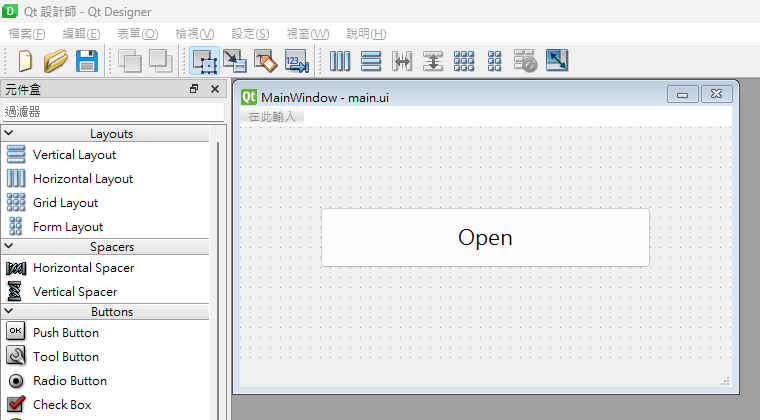Click the 過濾器 filter input field
Image resolution: width=760 pixels, height=420 pixels.
point(113,112)
